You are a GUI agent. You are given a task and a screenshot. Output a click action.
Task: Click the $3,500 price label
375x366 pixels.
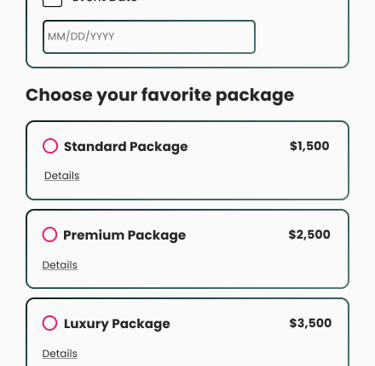[310, 323]
